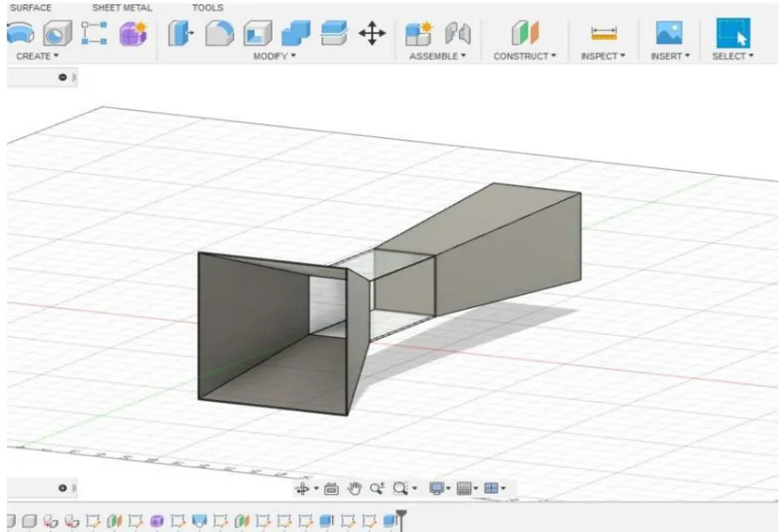Create a New Component in Assemble
This screenshot has width=779, height=532.
click(419, 34)
